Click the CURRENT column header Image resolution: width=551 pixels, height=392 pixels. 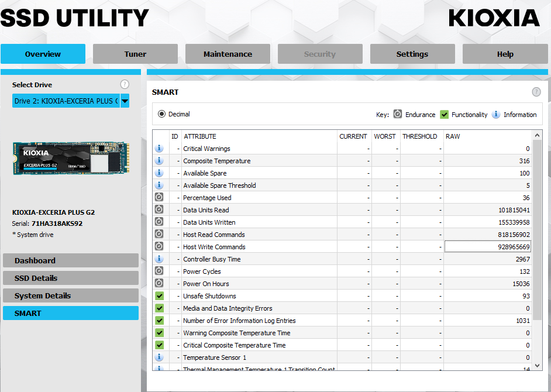pos(354,136)
